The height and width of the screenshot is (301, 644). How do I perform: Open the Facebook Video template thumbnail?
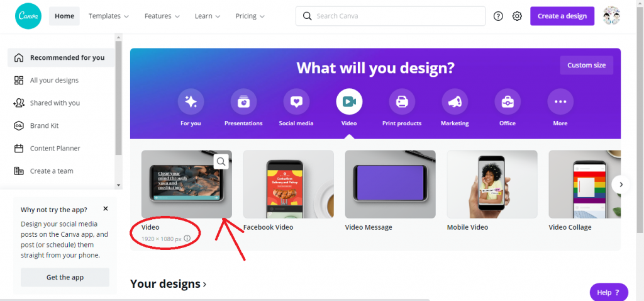(x=288, y=184)
